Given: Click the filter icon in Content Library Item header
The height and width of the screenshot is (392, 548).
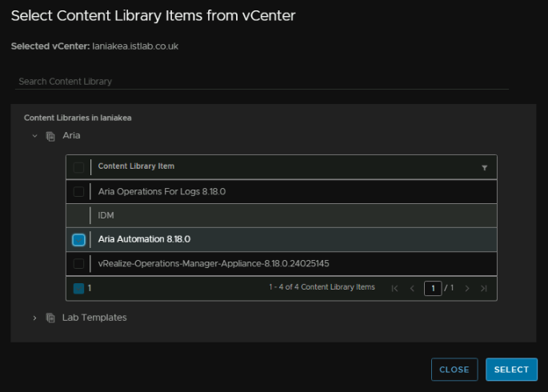Looking at the screenshot, I should (484, 168).
